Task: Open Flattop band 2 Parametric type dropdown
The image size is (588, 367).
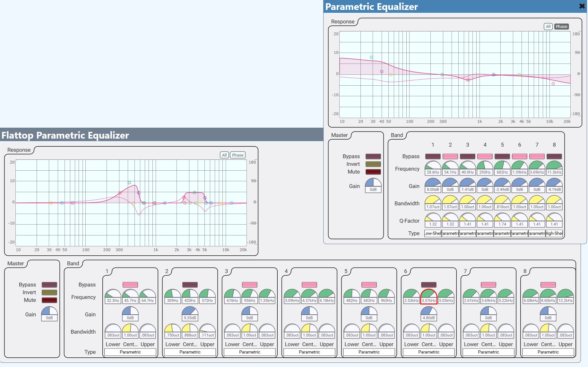Action: click(x=190, y=352)
